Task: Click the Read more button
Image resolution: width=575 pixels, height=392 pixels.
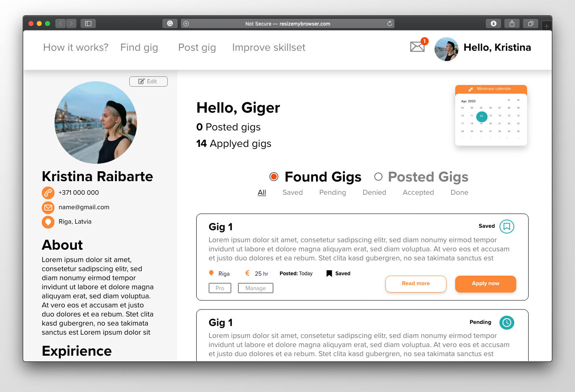Action: point(416,284)
